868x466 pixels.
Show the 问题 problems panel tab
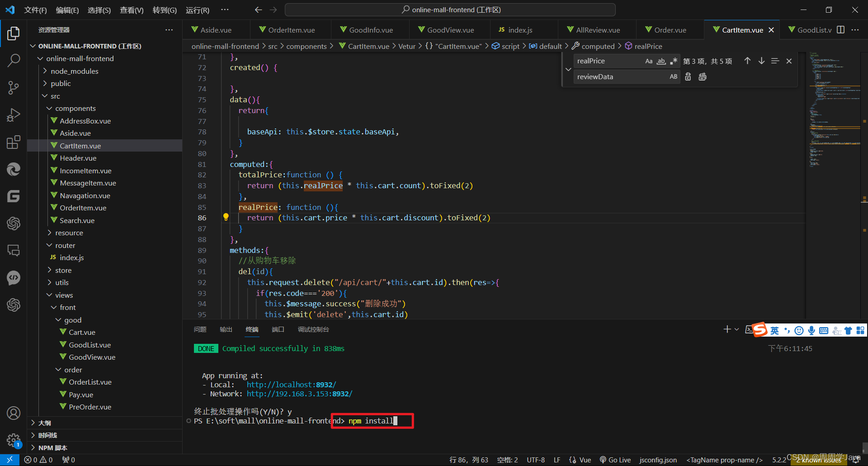click(x=200, y=329)
